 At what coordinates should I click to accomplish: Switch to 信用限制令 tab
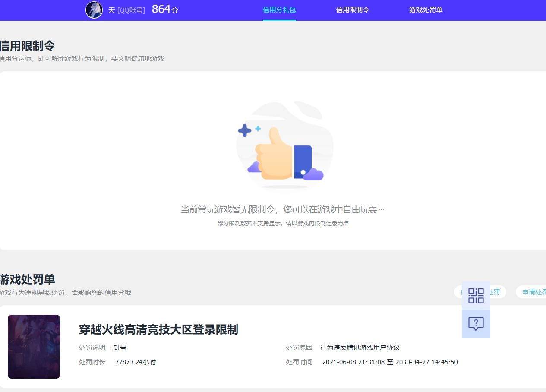click(x=353, y=10)
